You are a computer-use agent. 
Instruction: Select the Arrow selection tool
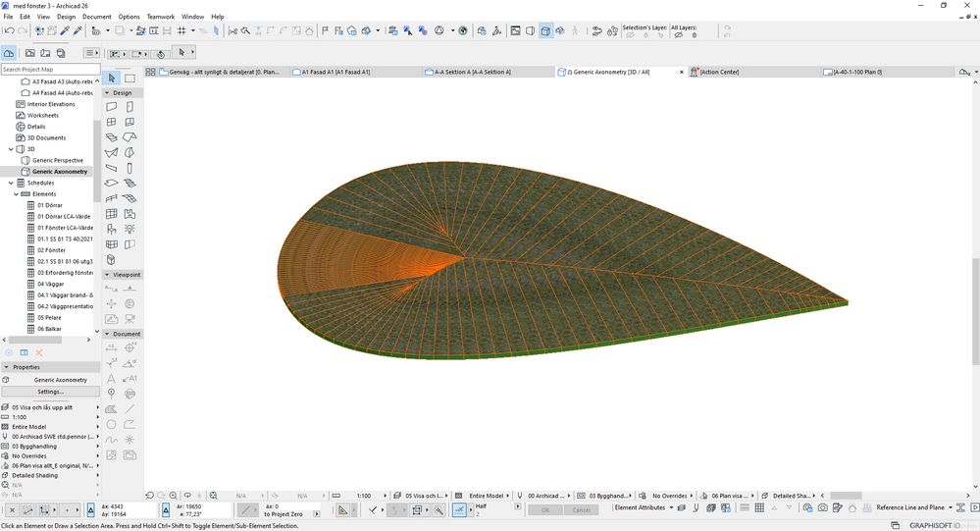(112, 78)
